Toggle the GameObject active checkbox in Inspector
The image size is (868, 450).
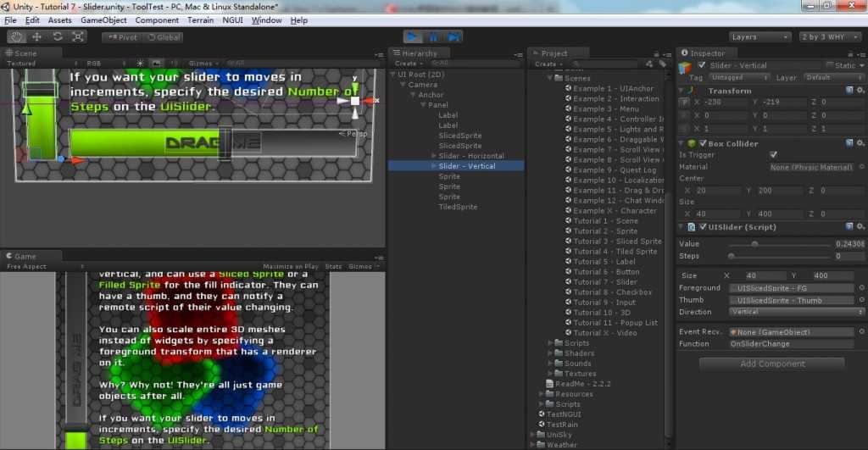click(x=701, y=65)
